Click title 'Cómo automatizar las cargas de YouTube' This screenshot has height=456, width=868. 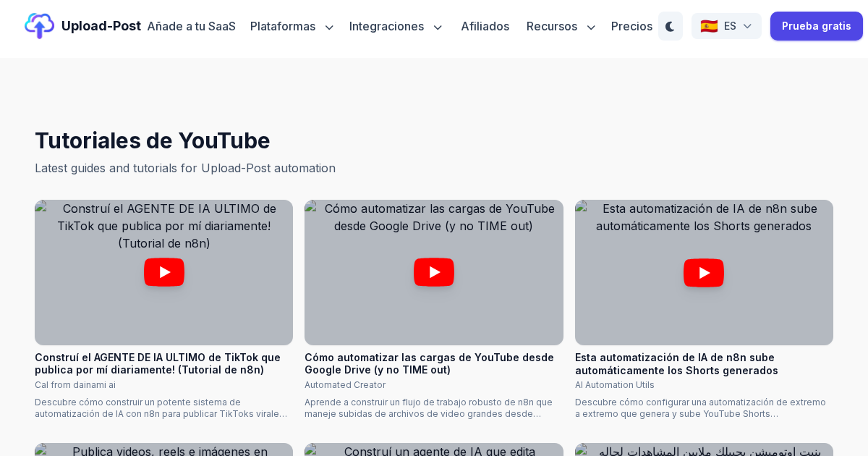pos(429,363)
